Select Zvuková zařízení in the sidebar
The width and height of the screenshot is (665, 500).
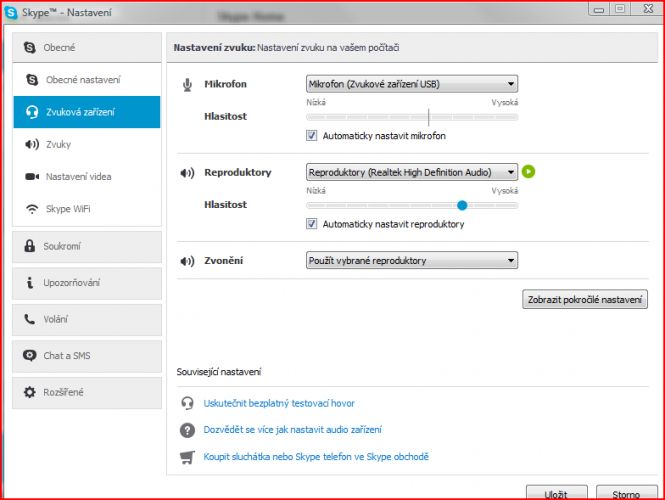(87, 112)
